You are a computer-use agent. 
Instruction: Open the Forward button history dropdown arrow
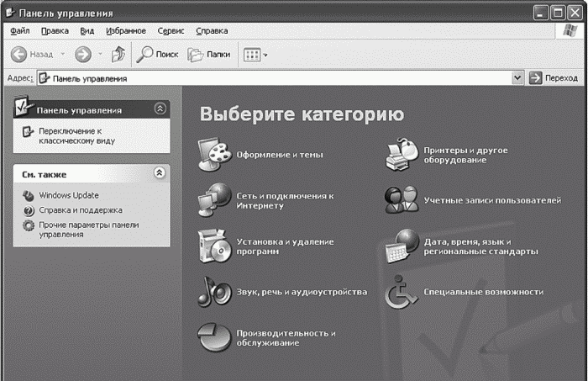point(100,55)
